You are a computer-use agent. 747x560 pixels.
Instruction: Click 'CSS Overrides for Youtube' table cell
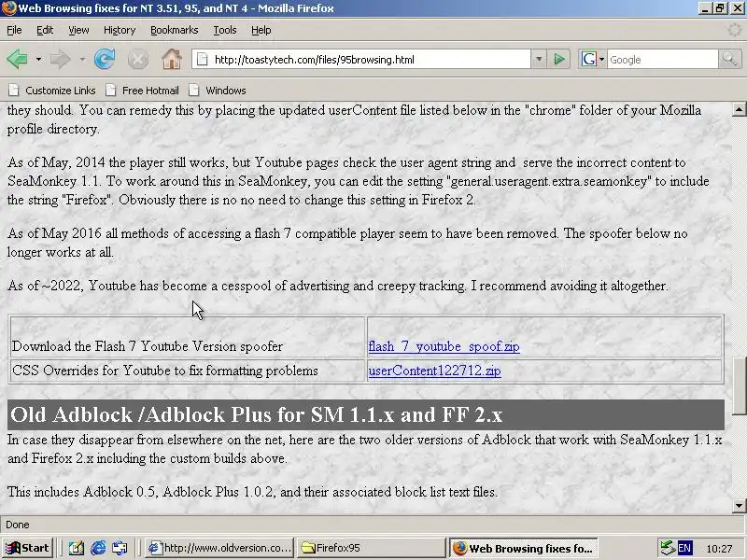(188, 371)
